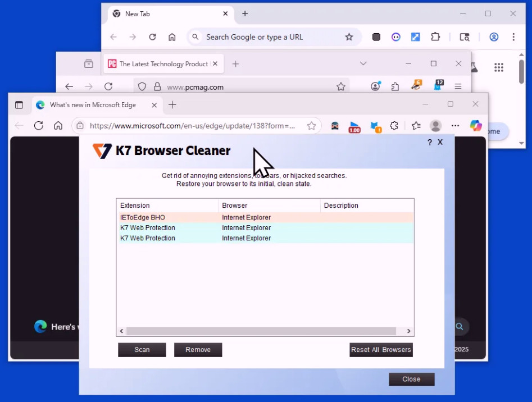This screenshot has height=402, width=532.
Task: Open the black square extension in Chrome
Action: [376, 37]
